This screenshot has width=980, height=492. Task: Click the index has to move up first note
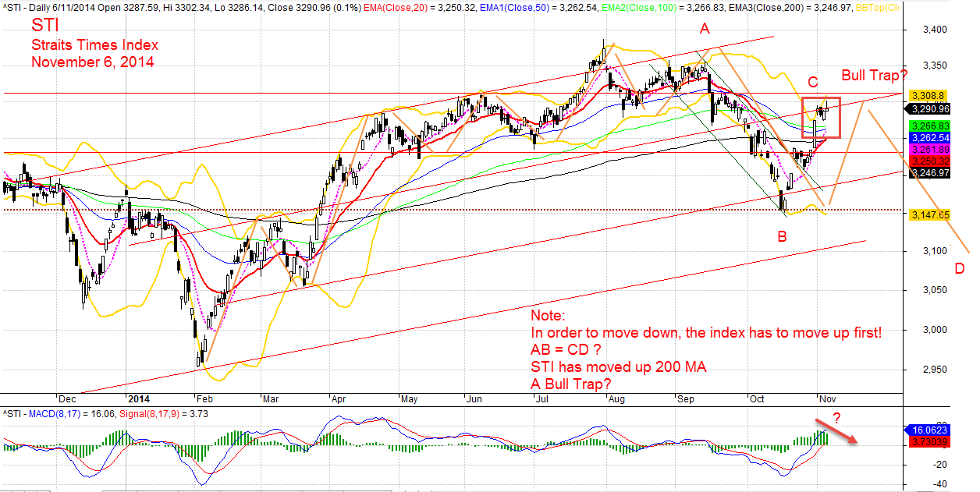coord(707,333)
